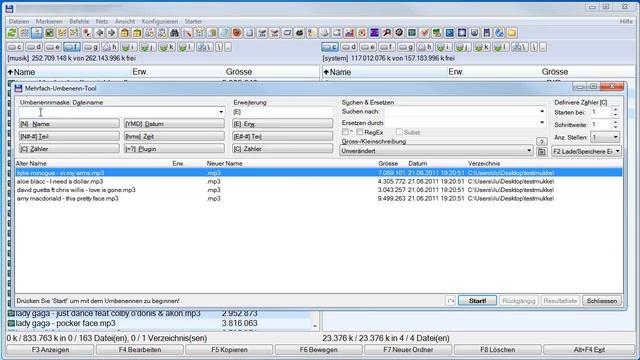The height and width of the screenshot is (360, 640).
Task: Select the amy macdonald - this pretty face.mp3 row
Action: click(319, 198)
